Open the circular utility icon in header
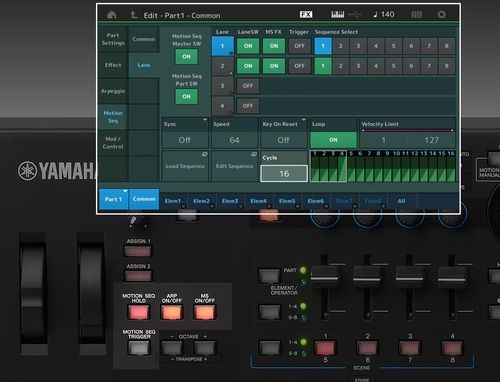500x382 pixels. (442, 14)
